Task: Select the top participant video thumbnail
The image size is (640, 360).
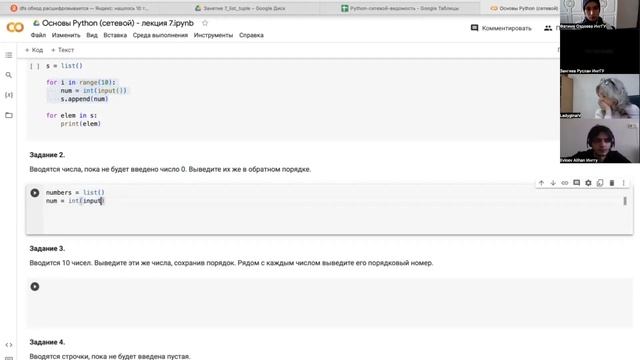Action: click(x=600, y=15)
